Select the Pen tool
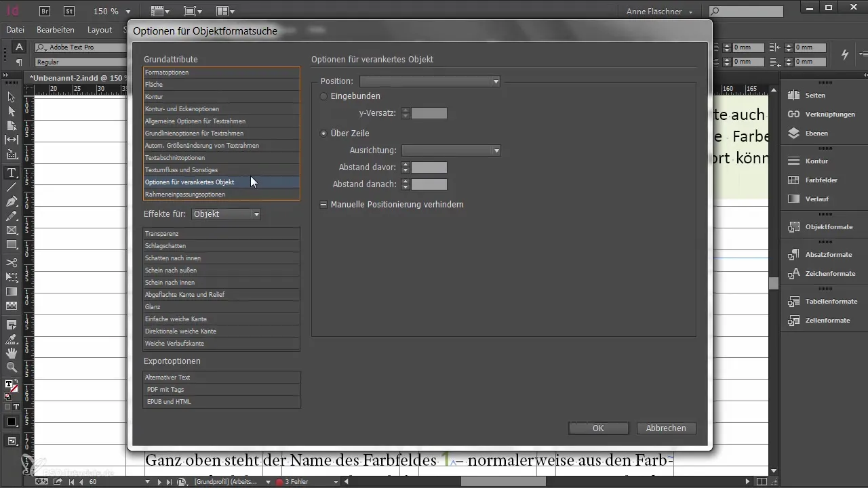868x488 pixels. coord(12,201)
